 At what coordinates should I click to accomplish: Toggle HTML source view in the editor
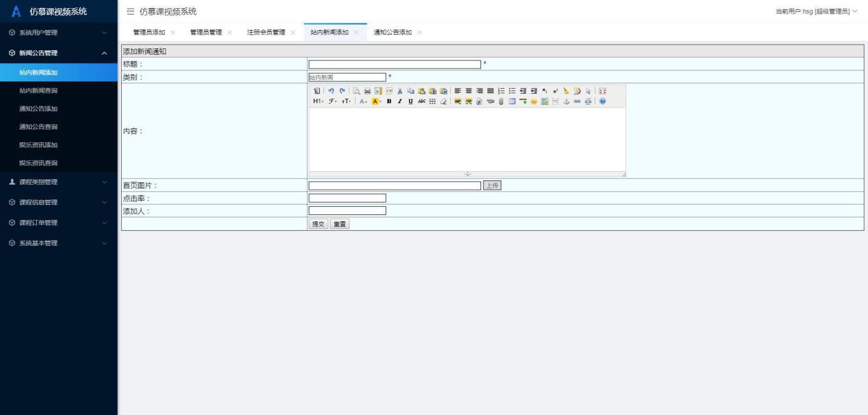tap(317, 91)
